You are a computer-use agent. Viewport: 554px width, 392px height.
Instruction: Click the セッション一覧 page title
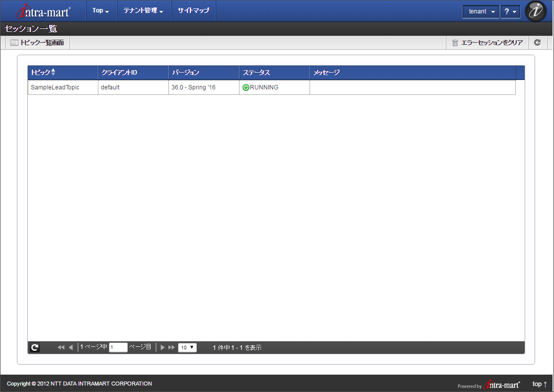(31, 29)
